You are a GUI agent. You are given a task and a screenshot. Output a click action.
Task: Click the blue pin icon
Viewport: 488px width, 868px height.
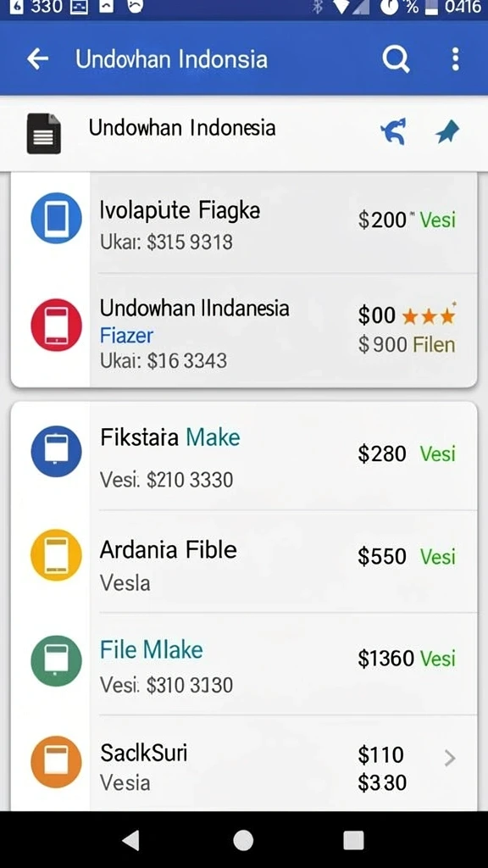447,132
